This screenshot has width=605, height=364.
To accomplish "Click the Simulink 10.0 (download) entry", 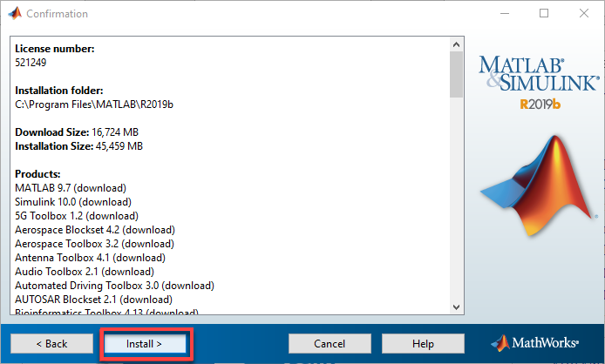I will pyautogui.click(x=73, y=202).
